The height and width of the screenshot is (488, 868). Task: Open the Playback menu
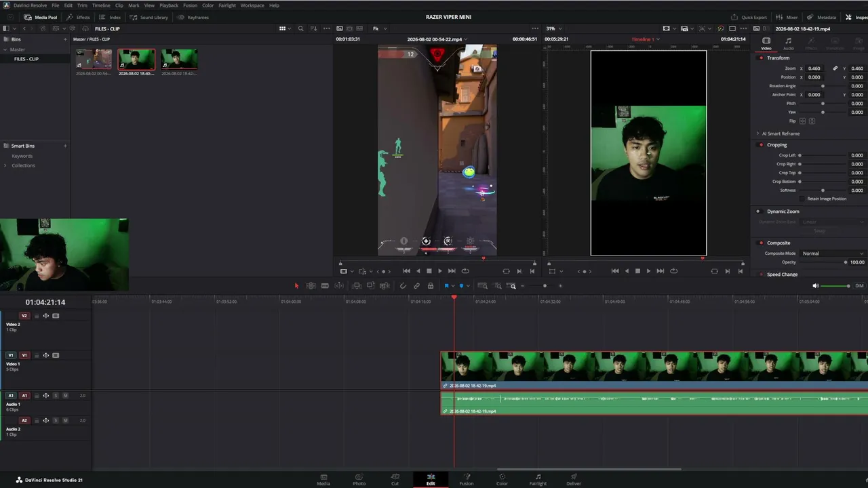[x=169, y=5]
